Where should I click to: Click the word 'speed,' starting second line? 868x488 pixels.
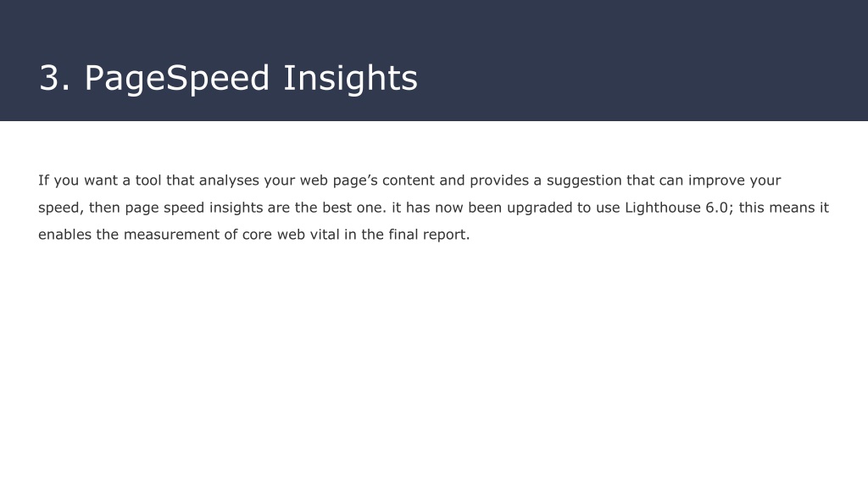point(61,208)
